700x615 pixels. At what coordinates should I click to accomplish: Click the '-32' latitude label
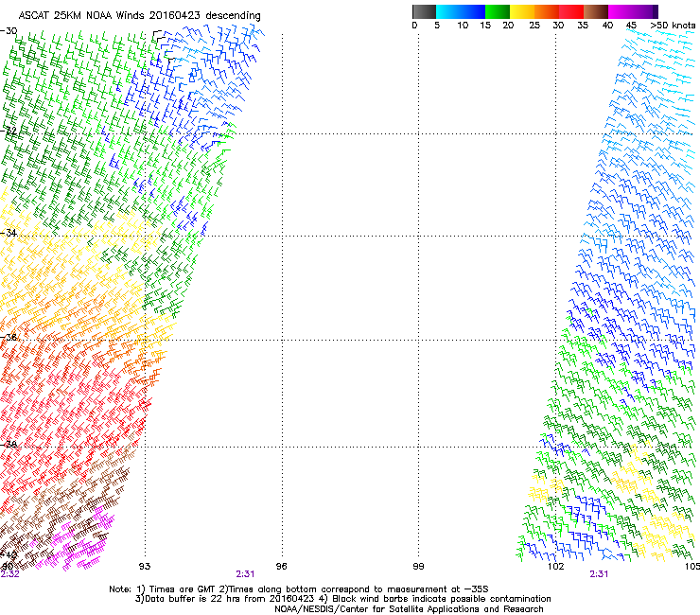(x=9, y=131)
